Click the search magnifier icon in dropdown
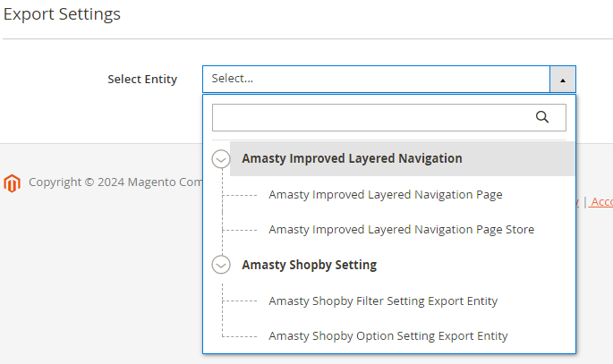 click(541, 117)
